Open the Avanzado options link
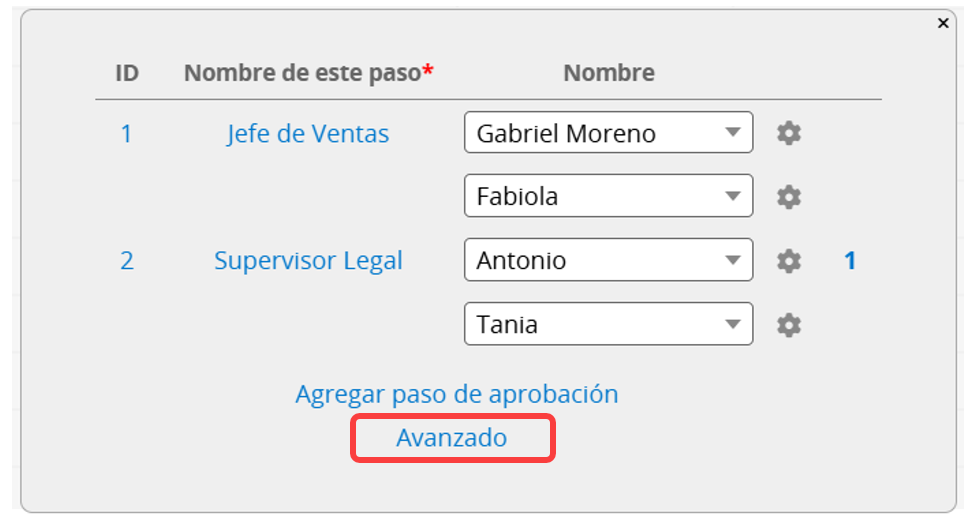 (x=451, y=438)
